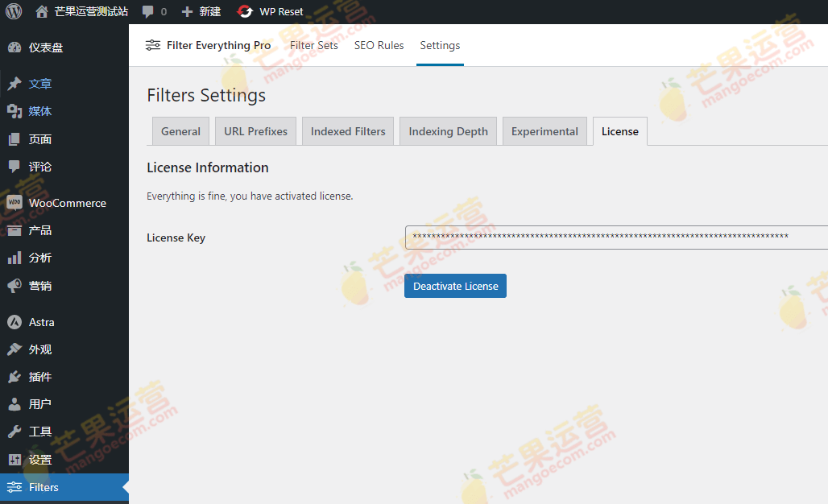Click the 页面 pages icon
Screen dimensions: 828x504
pos(14,138)
